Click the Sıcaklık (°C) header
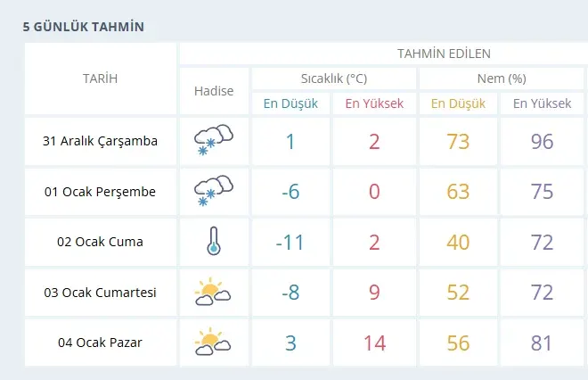Screen dimensions: 588x380 pyautogui.click(x=334, y=78)
